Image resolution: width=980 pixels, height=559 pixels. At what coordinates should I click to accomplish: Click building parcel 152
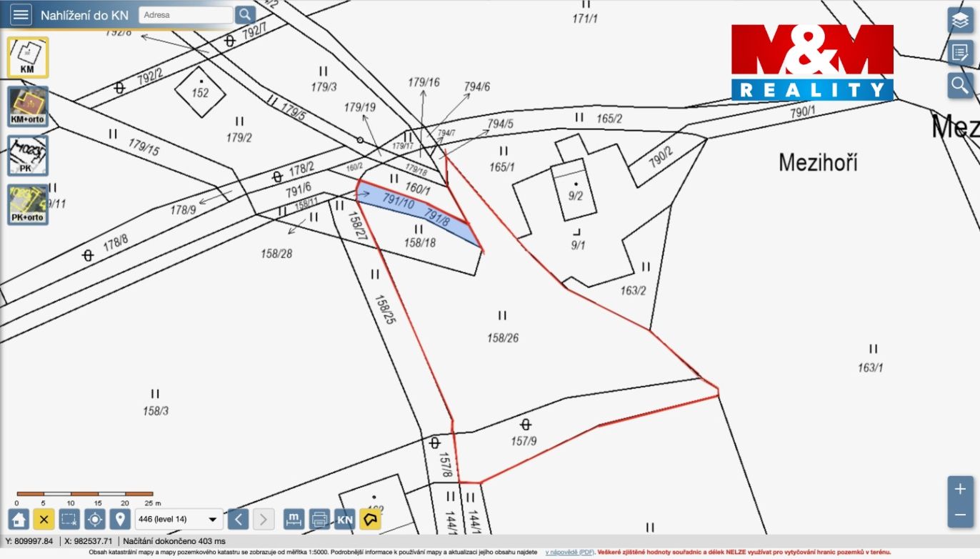(200, 93)
